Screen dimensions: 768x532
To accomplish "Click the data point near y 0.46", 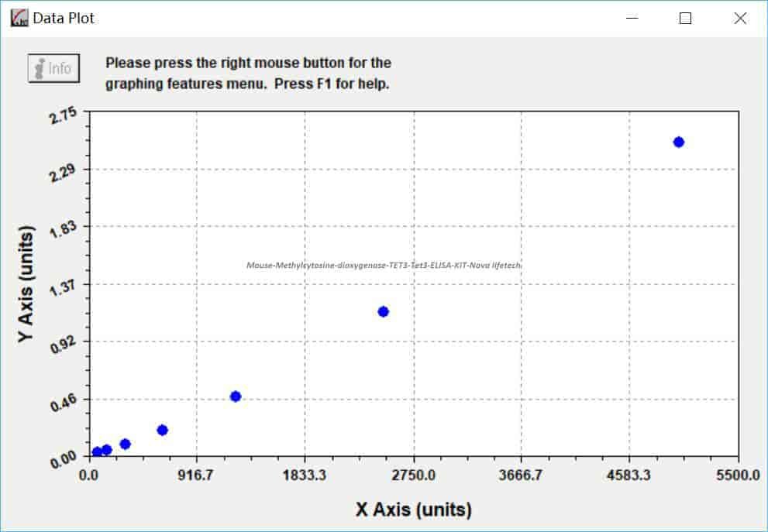I will coord(236,396).
